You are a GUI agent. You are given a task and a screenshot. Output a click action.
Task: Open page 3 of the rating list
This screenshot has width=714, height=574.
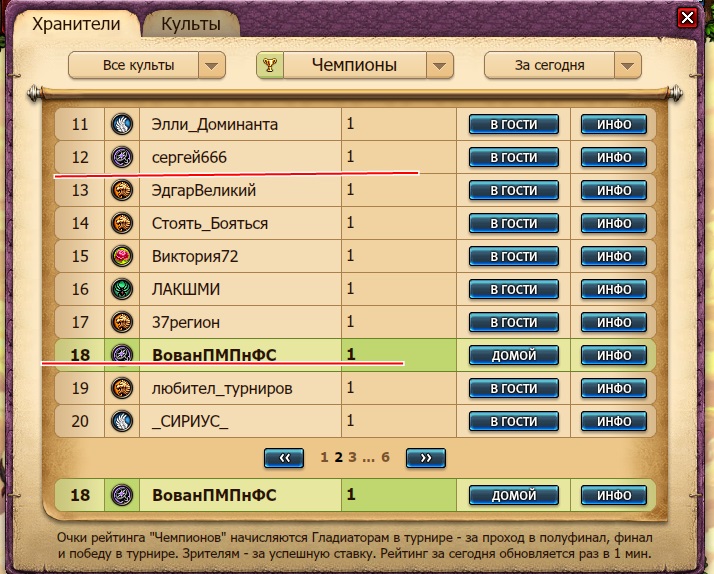352,457
